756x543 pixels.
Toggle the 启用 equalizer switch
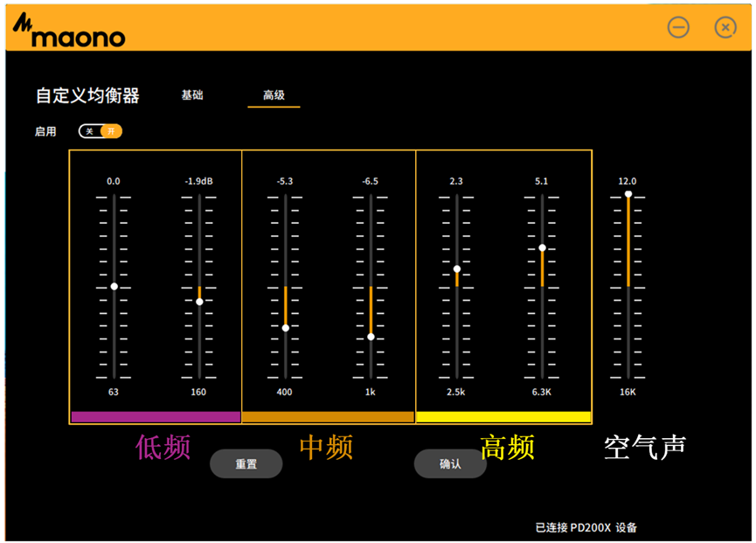coord(101,131)
